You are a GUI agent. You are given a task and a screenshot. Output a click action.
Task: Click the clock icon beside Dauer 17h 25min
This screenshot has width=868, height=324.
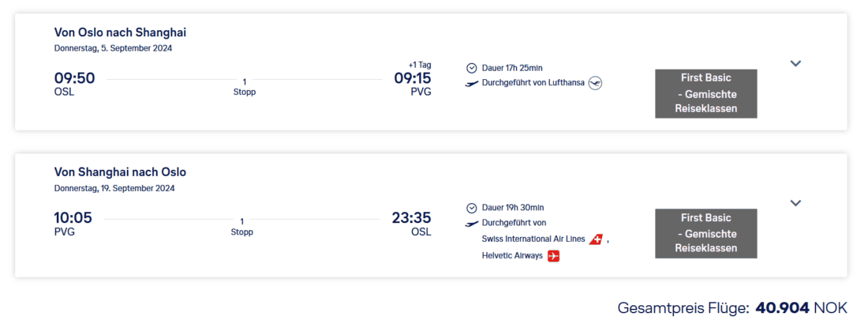point(472,68)
